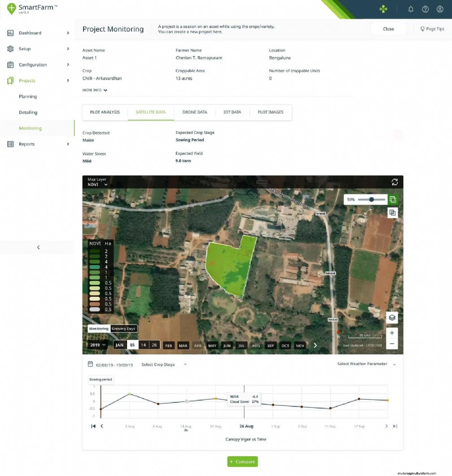Open the Select Crop Stage dropdown
Screen dimensions: 452x476
(164, 365)
